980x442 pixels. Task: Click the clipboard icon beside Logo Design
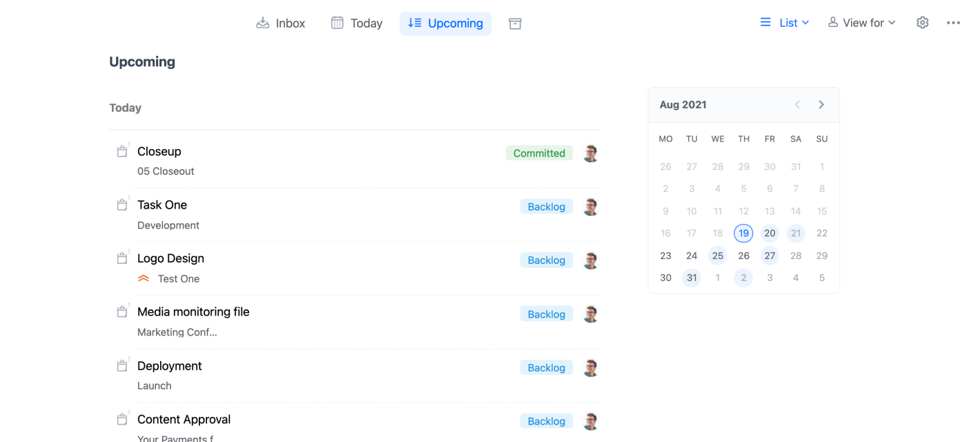coord(122,258)
